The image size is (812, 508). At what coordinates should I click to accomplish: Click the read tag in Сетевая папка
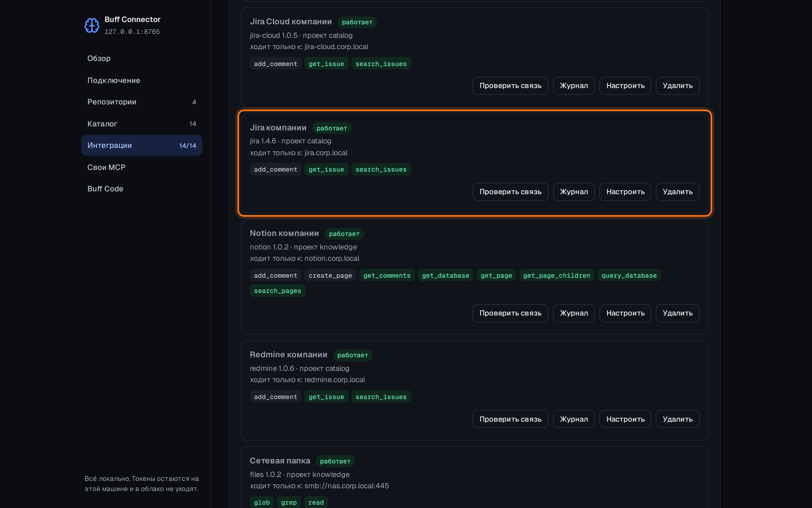[x=316, y=502]
